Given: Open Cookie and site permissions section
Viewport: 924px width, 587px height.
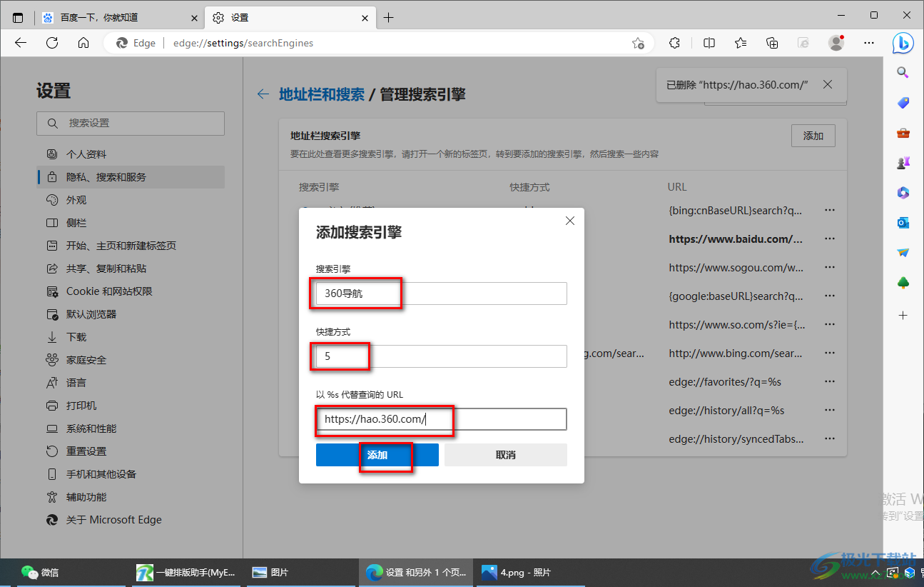Looking at the screenshot, I should click(x=131, y=291).
